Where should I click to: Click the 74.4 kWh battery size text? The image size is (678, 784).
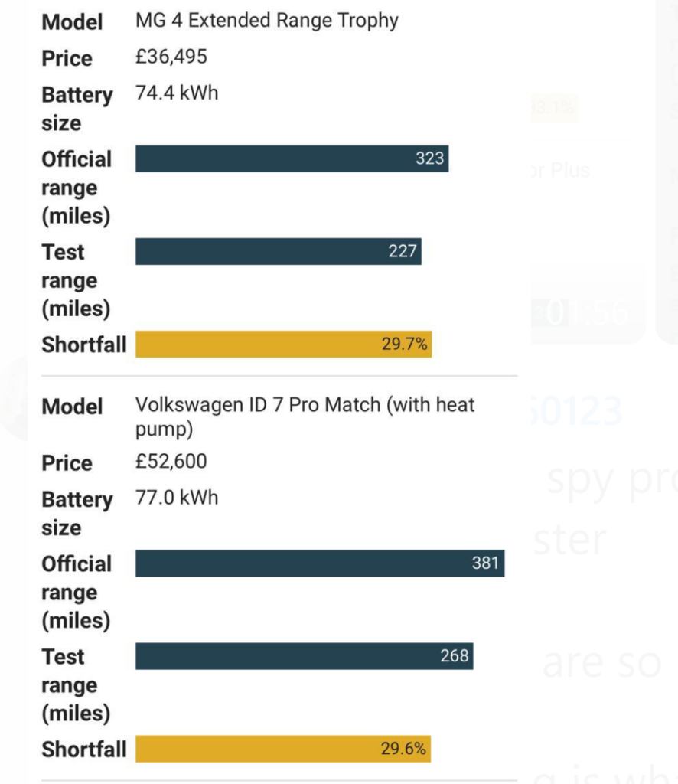[x=177, y=93]
